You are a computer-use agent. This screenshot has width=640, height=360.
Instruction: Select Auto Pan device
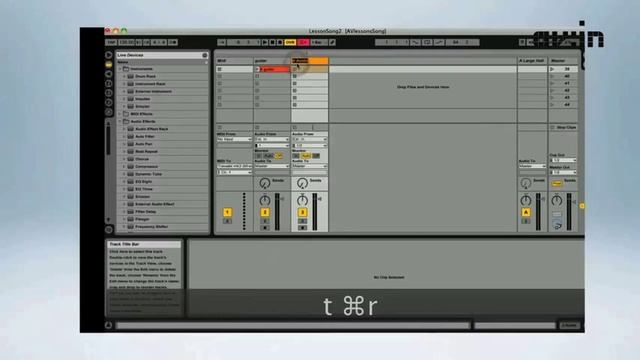pos(144,144)
